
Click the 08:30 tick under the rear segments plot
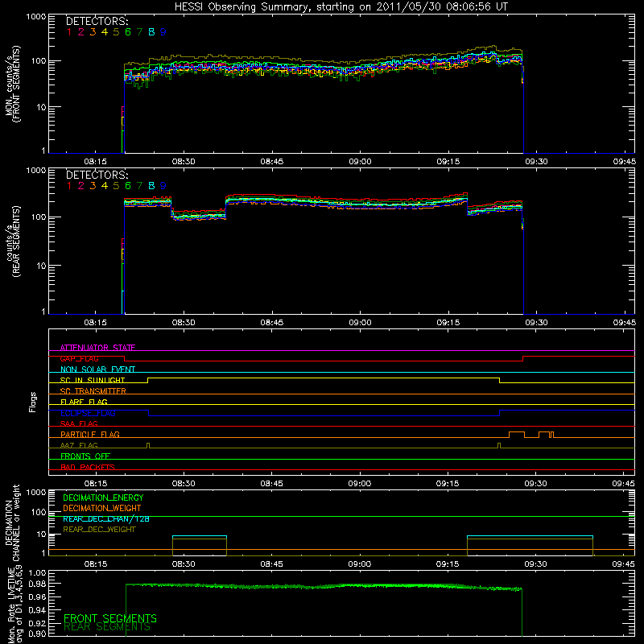coord(184,323)
